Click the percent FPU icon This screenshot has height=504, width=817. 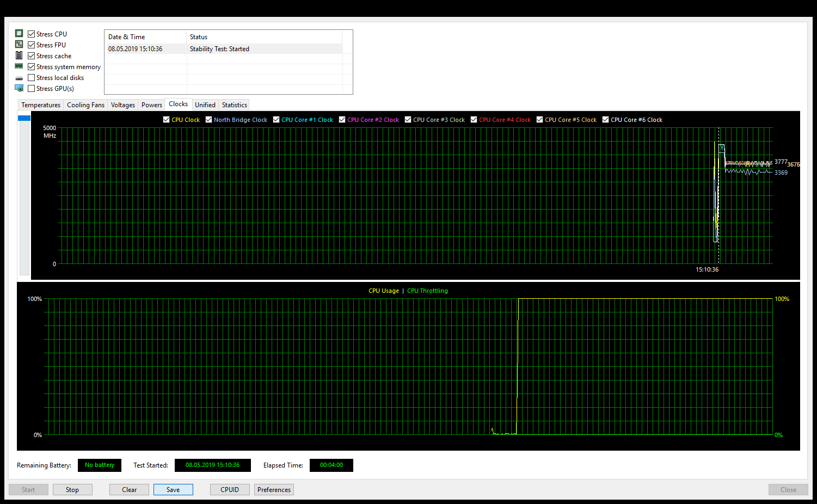pos(19,44)
